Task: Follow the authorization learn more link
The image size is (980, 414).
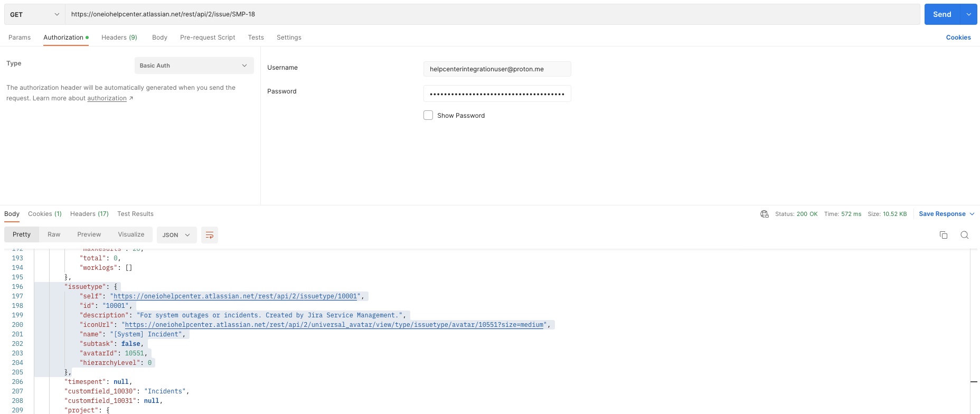Action: [107, 98]
